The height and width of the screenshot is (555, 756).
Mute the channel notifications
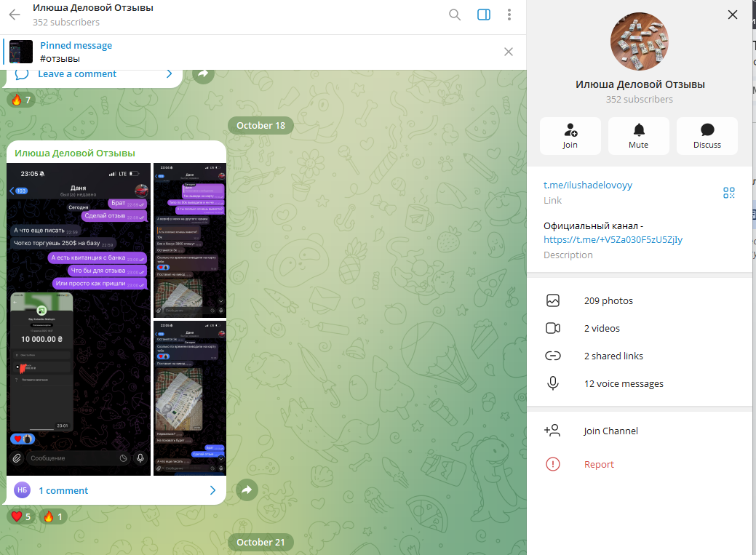(638, 136)
